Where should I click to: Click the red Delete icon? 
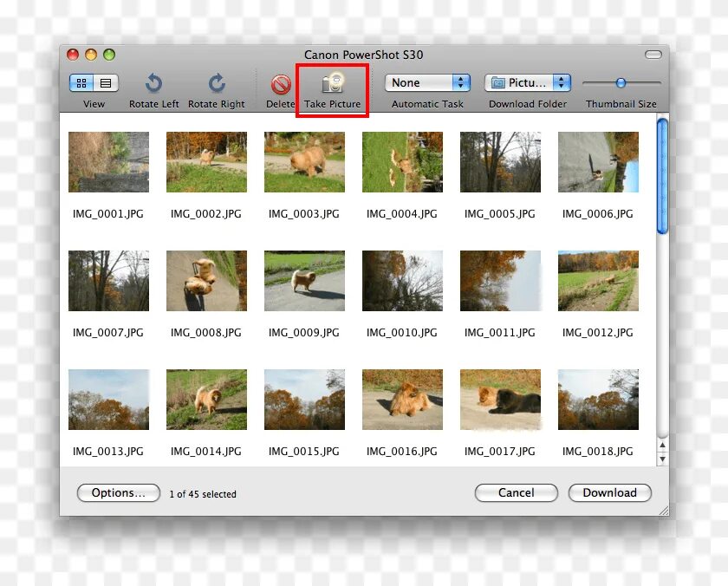[281, 84]
